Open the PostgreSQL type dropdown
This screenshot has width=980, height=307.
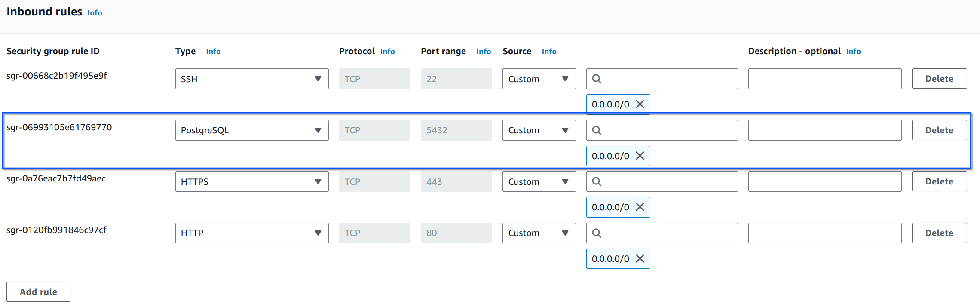(x=251, y=130)
